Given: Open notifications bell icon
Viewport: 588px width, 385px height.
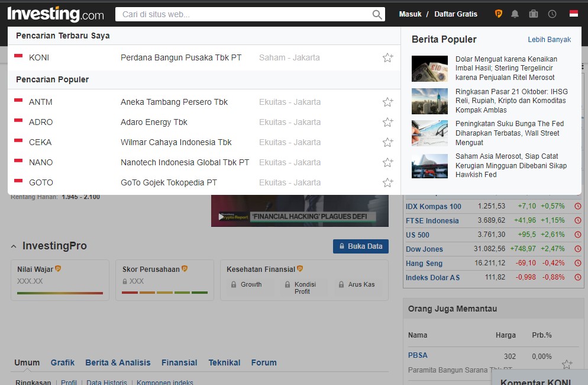Looking at the screenshot, I should 515,14.
